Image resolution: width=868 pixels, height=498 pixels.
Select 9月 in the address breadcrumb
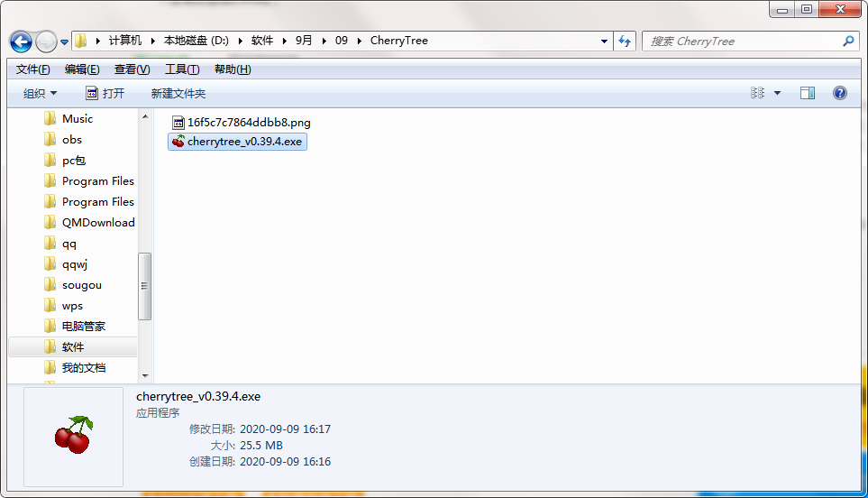pyautogui.click(x=304, y=41)
